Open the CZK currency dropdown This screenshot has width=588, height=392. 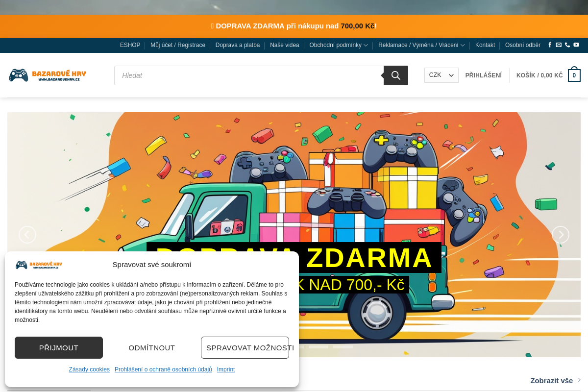441,75
